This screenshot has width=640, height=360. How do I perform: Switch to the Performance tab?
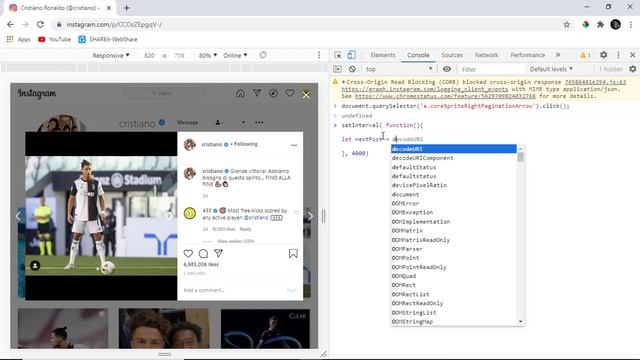pos(527,55)
